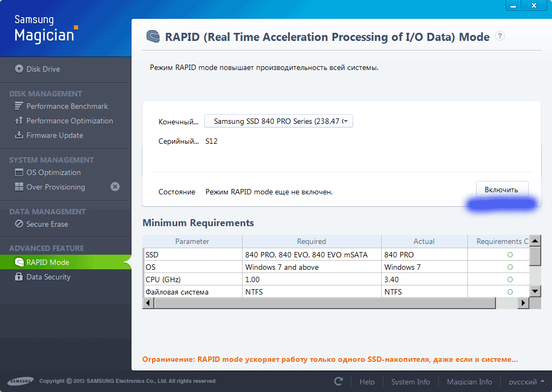Click the X badge beside Over Provisioning
This screenshot has width=552, height=392.
(115, 187)
